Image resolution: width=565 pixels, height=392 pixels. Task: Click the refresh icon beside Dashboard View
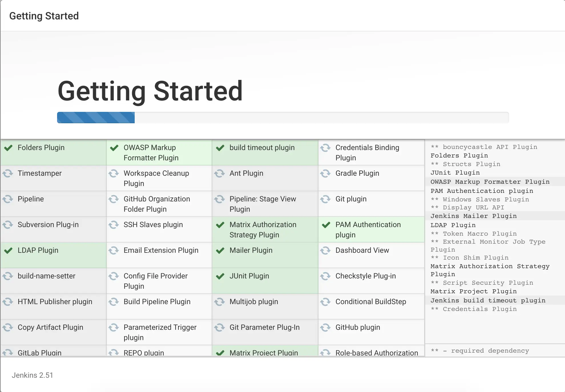point(325,250)
